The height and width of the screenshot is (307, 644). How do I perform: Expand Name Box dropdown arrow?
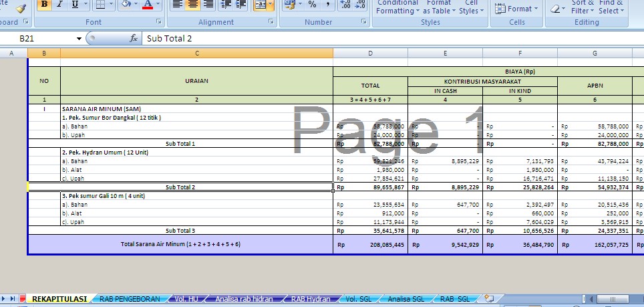(x=79, y=39)
